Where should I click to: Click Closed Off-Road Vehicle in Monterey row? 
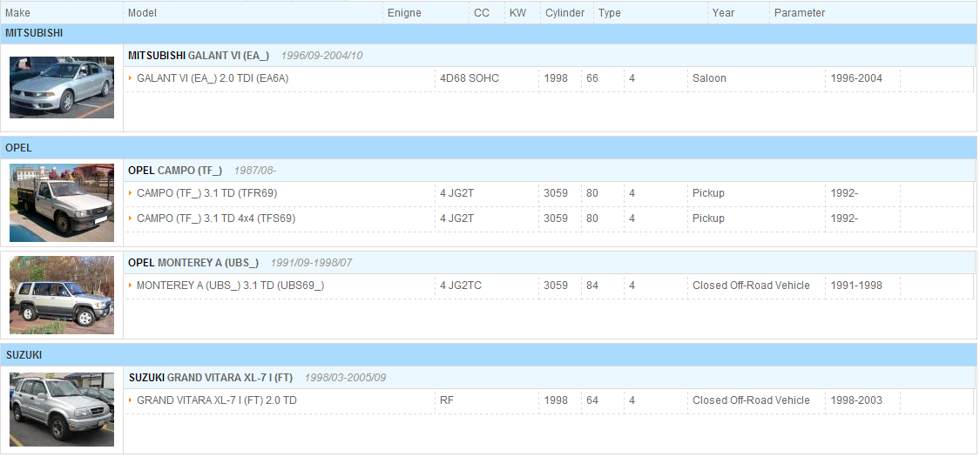[x=751, y=286]
